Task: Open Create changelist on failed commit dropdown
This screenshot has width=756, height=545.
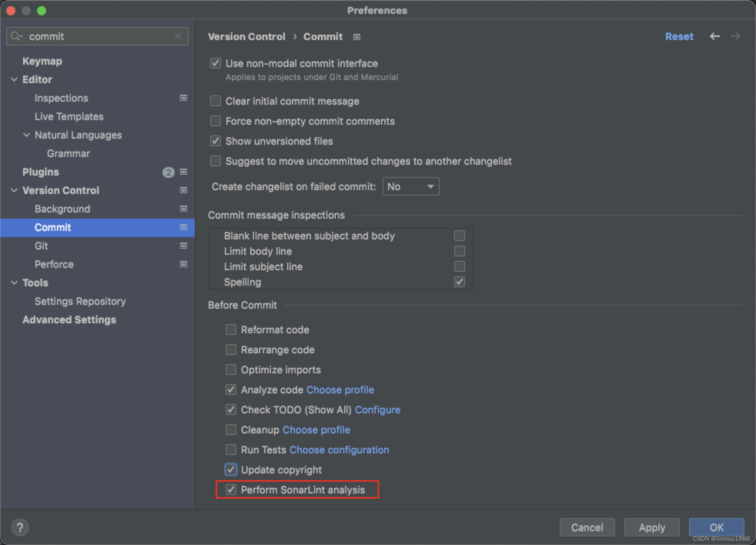Action: (x=411, y=186)
